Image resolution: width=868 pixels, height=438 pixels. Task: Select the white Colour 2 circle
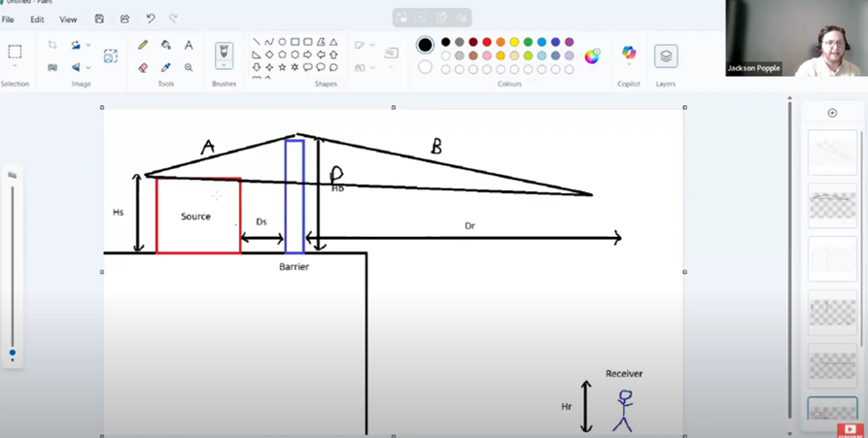[x=425, y=67]
